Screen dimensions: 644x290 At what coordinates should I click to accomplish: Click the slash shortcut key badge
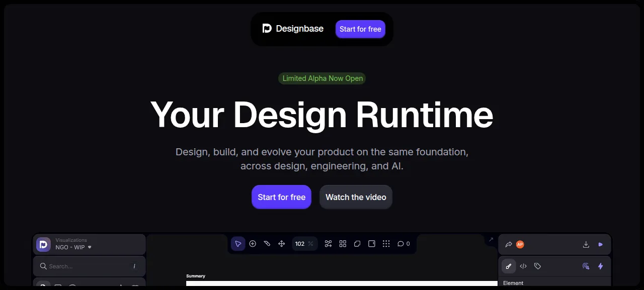[134, 266]
